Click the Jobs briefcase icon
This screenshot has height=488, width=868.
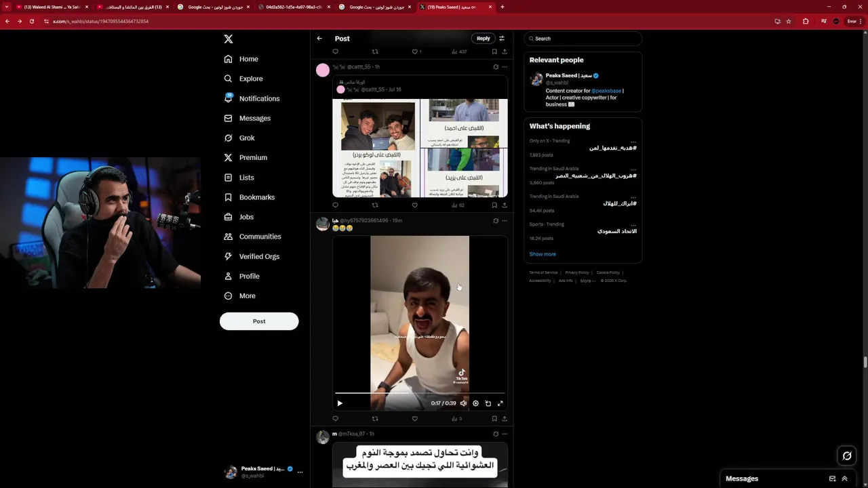coord(229,217)
